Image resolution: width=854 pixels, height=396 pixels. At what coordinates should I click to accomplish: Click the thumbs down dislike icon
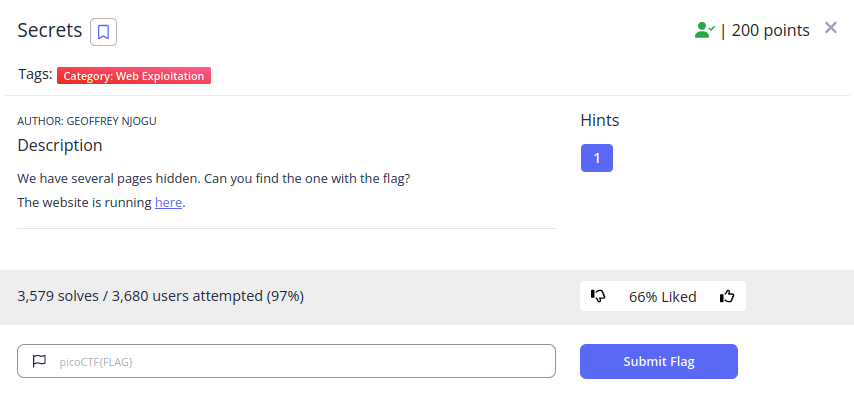pyautogui.click(x=598, y=296)
